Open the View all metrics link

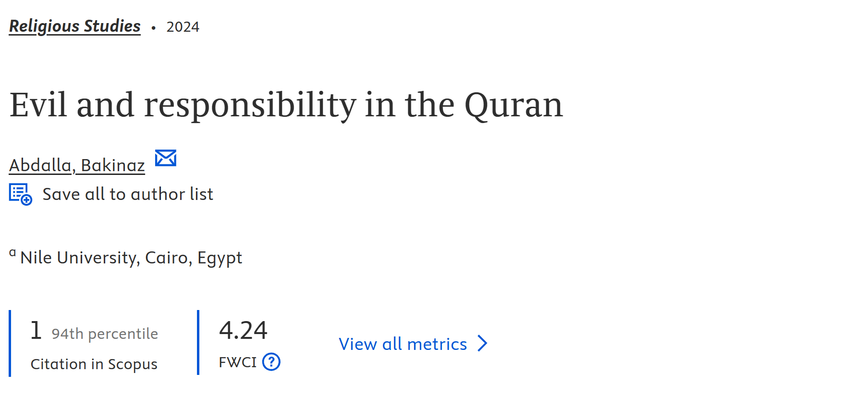point(413,344)
